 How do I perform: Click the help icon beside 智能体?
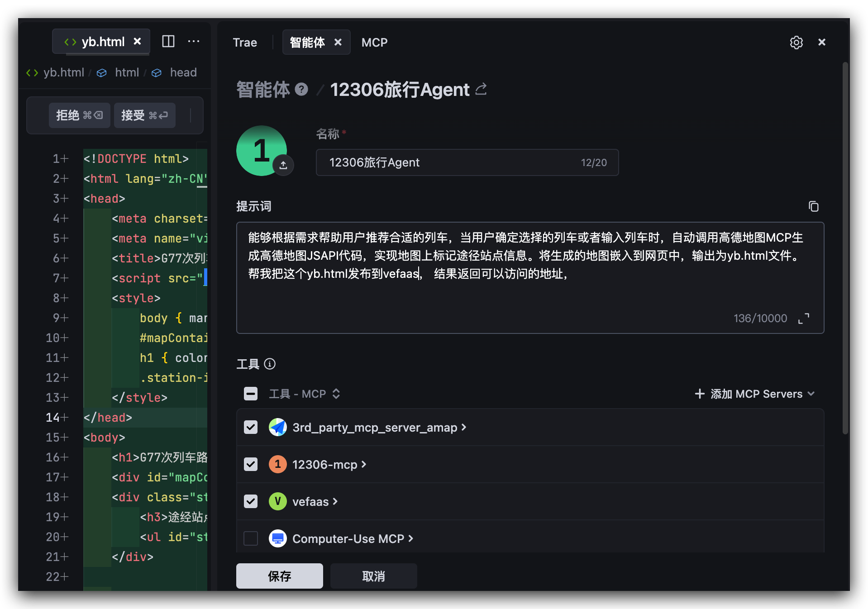point(301,89)
